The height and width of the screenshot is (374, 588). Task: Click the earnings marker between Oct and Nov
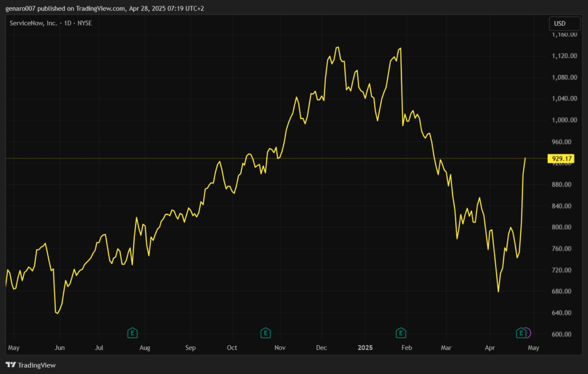pyautogui.click(x=265, y=333)
